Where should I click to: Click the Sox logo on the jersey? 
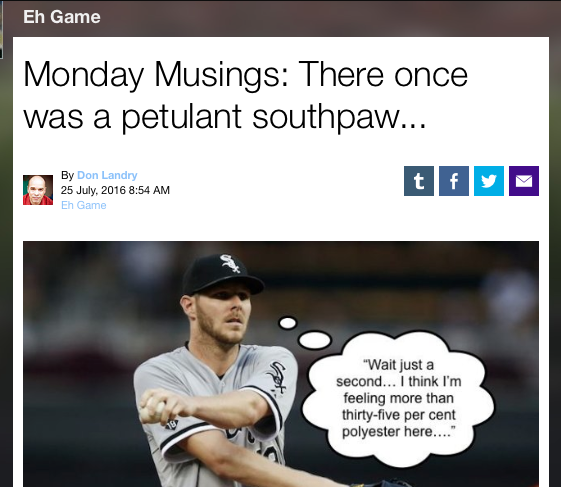click(277, 378)
